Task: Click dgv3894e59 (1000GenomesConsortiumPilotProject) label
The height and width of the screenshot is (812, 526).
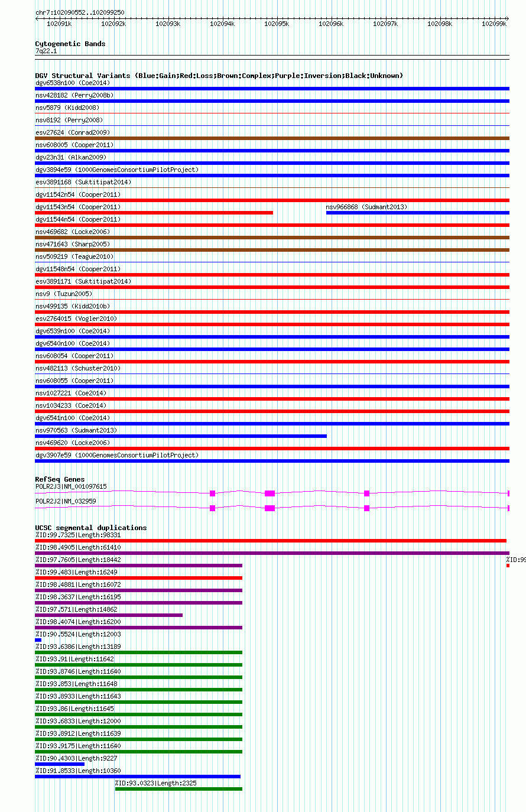Action: coord(117,170)
